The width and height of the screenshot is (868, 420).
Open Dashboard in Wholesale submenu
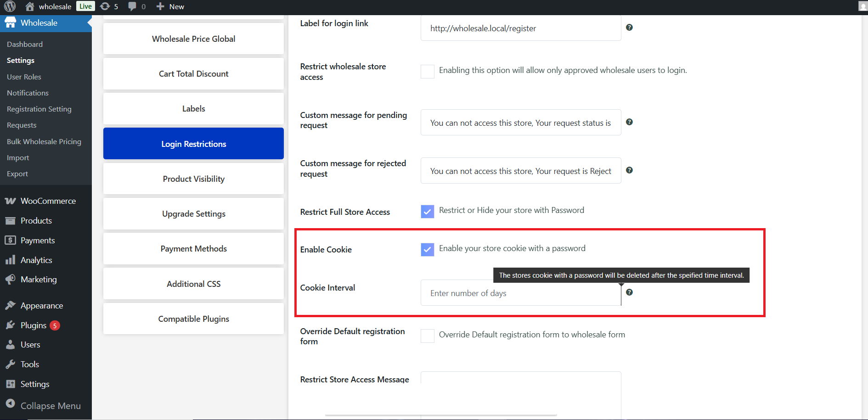[25, 44]
